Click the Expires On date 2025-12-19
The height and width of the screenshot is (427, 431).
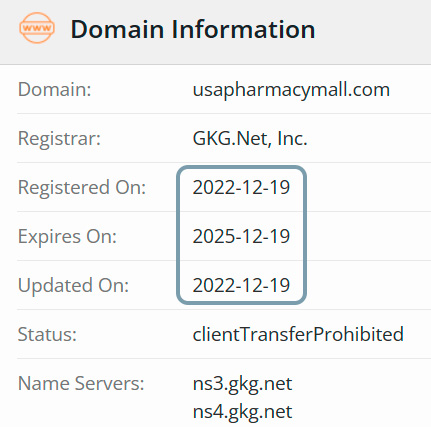tap(241, 236)
